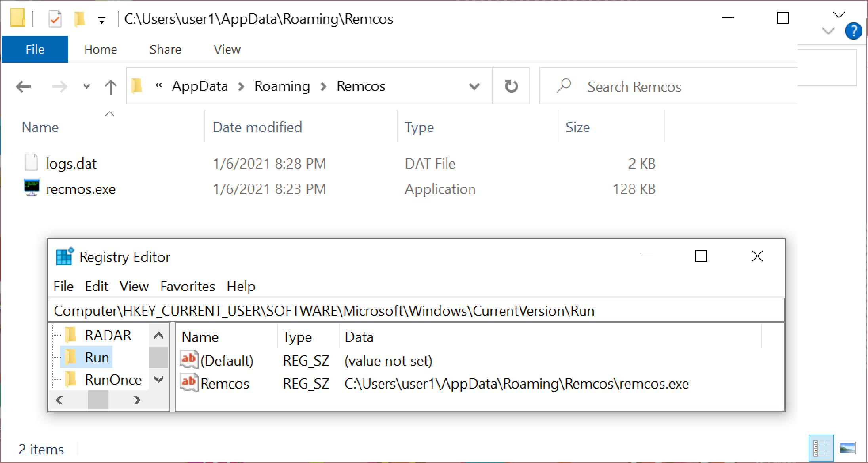Go up one folder level
The image size is (868, 463).
pos(110,87)
